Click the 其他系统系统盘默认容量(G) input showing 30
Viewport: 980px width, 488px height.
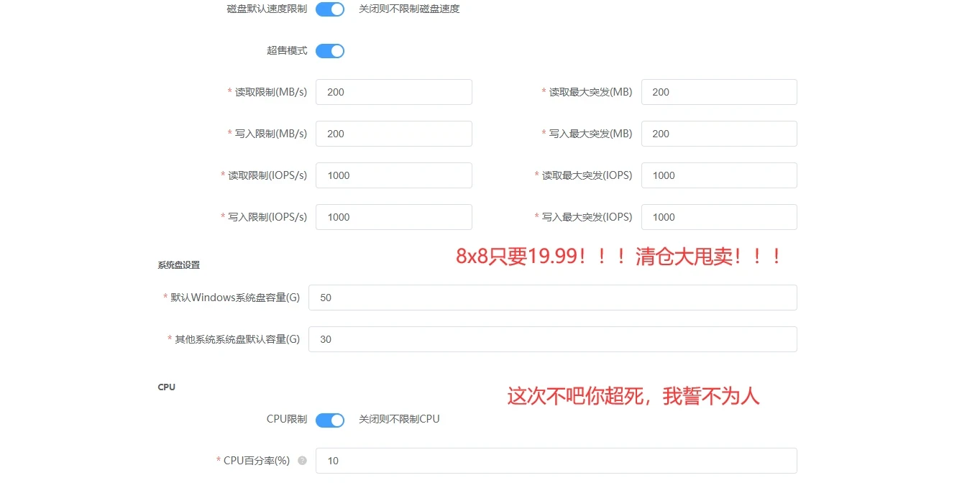(x=551, y=339)
